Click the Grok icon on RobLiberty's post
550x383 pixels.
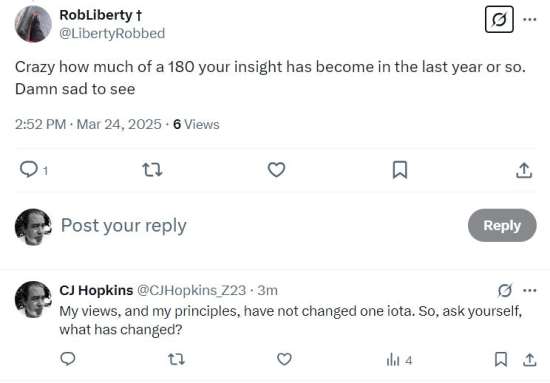[x=499, y=19]
